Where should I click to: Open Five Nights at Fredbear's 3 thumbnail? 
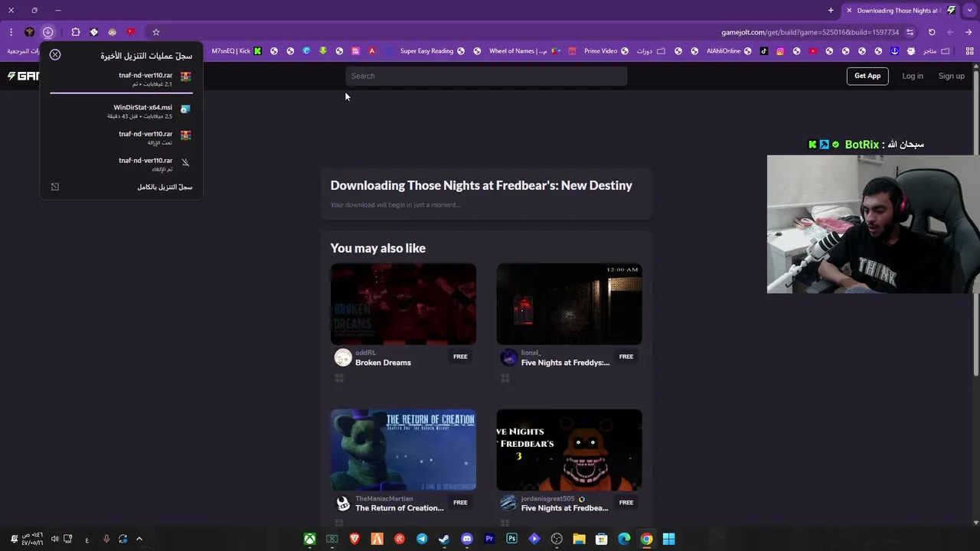(x=569, y=450)
